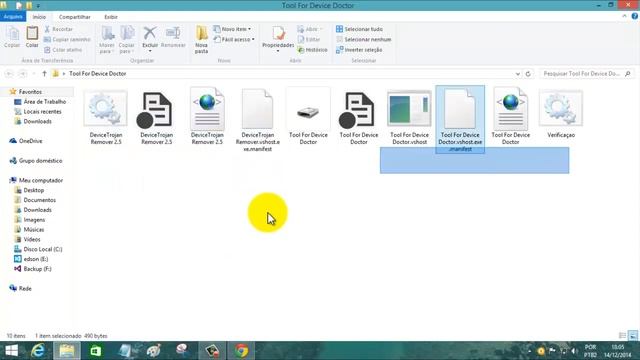The width and height of the screenshot is (640, 360).
Task: Click the Refresh button in address bar
Action: pos(528,74)
